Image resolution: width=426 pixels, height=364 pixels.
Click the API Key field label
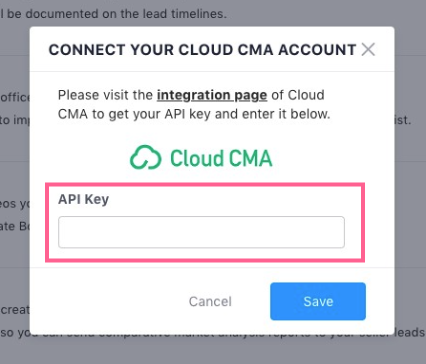(x=83, y=199)
